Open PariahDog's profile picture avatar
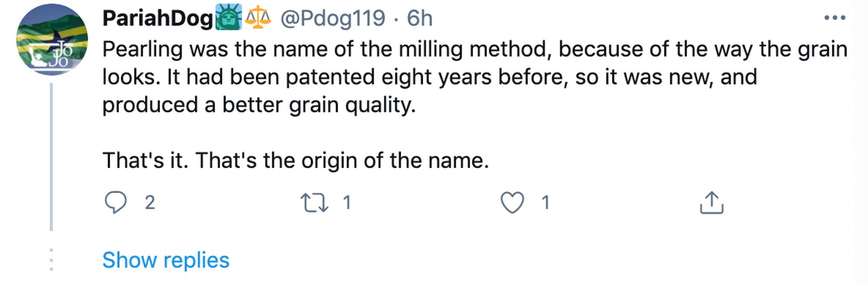868x286 pixels. 52,39
